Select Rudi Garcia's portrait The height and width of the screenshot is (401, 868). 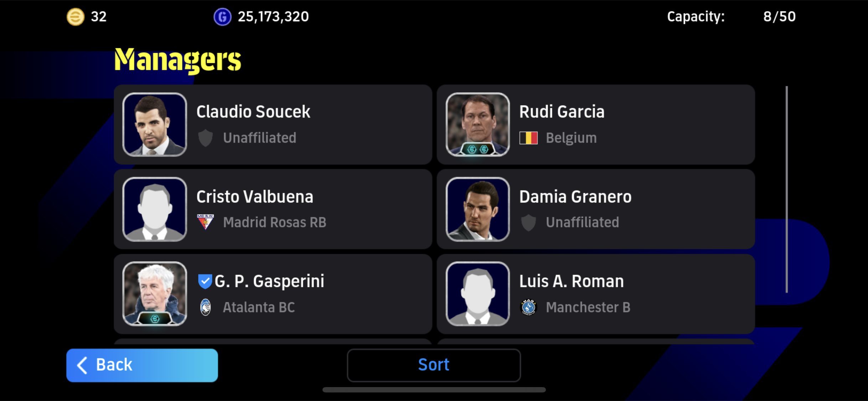pyautogui.click(x=477, y=124)
